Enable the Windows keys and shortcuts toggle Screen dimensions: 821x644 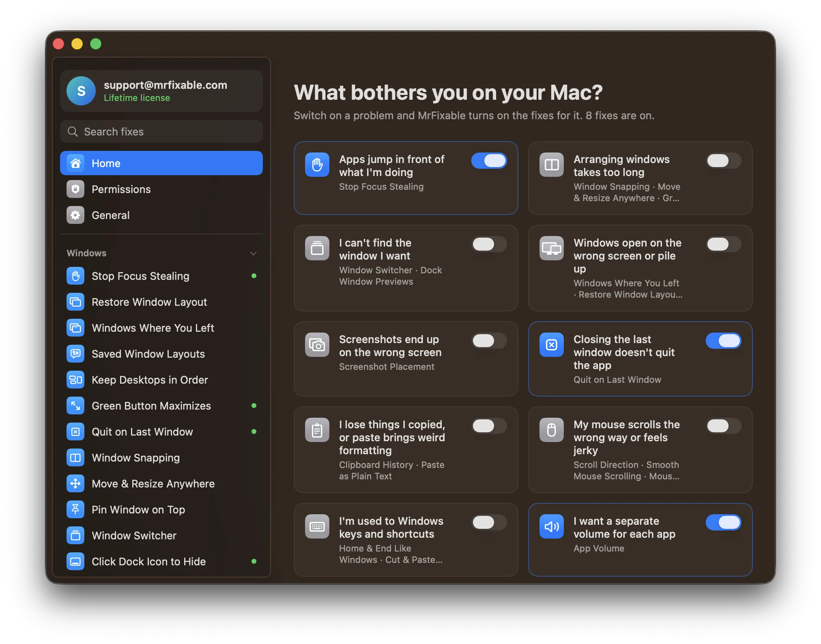[489, 522]
